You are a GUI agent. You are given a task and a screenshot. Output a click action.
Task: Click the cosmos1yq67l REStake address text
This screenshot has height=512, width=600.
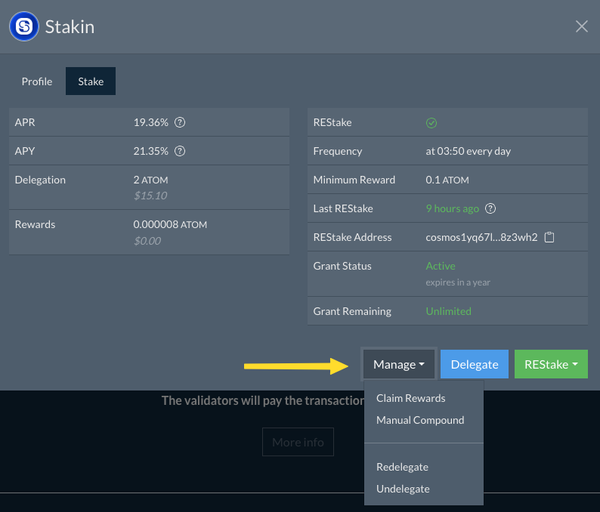(x=481, y=238)
